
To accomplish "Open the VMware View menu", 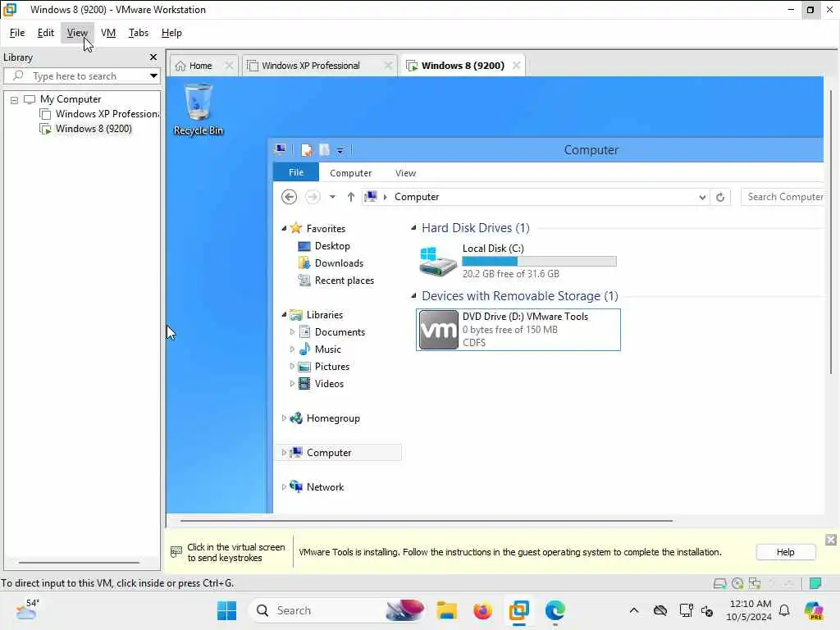I will [x=77, y=33].
